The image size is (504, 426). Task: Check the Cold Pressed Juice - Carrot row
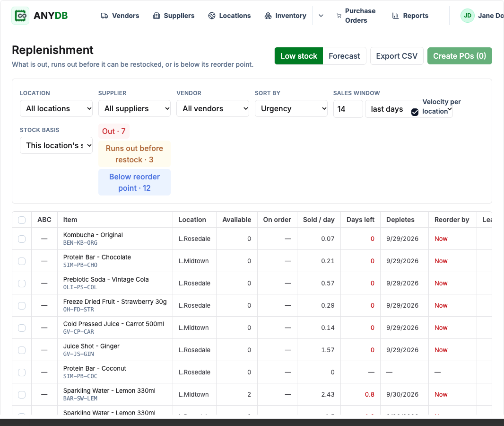(22, 328)
